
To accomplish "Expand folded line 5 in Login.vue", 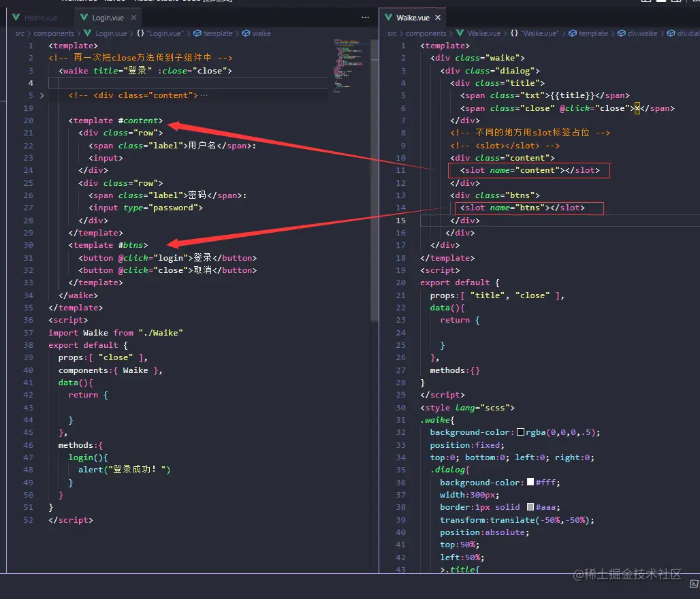I will click(x=42, y=95).
